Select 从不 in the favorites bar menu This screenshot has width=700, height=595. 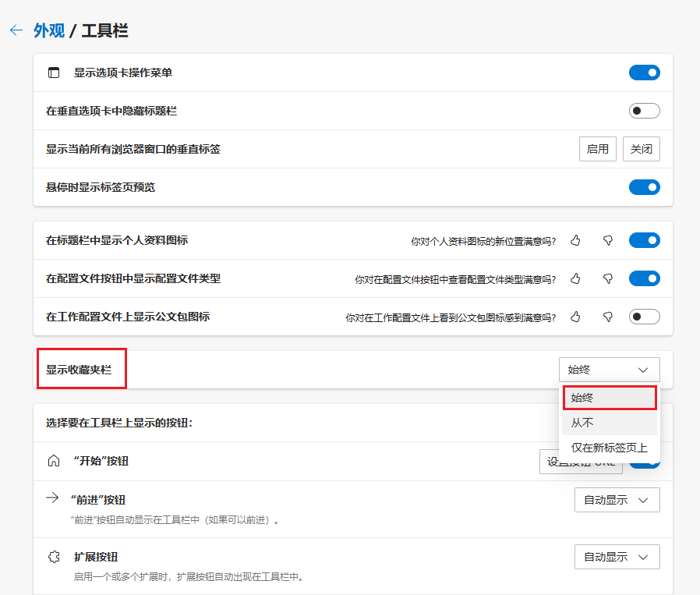click(x=610, y=422)
